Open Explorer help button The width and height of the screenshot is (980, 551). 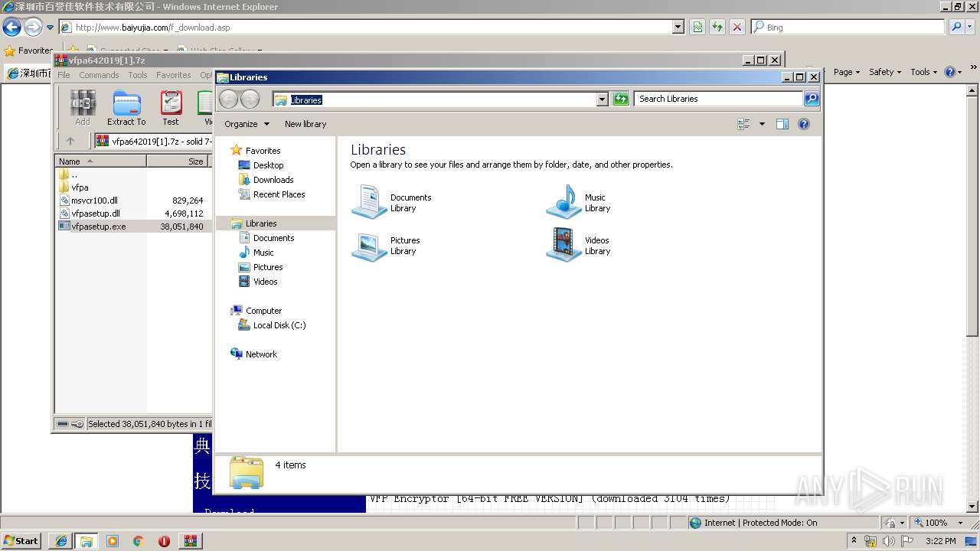[804, 124]
